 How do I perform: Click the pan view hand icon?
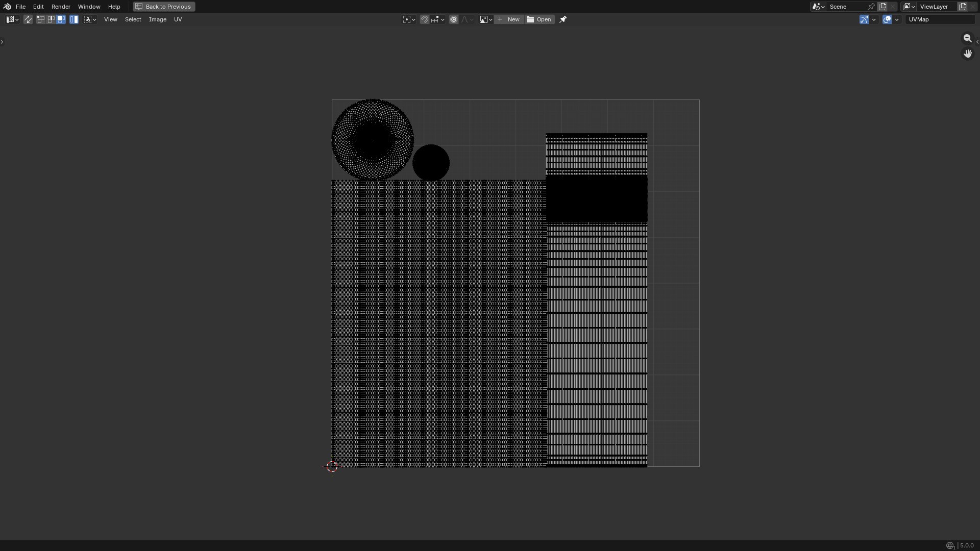pyautogui.click(x=967, y=54)
